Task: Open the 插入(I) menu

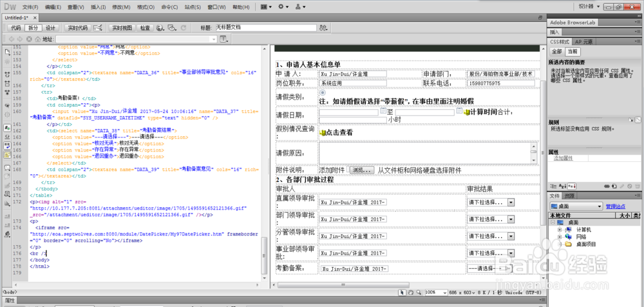Action: (x=98, y=7)
